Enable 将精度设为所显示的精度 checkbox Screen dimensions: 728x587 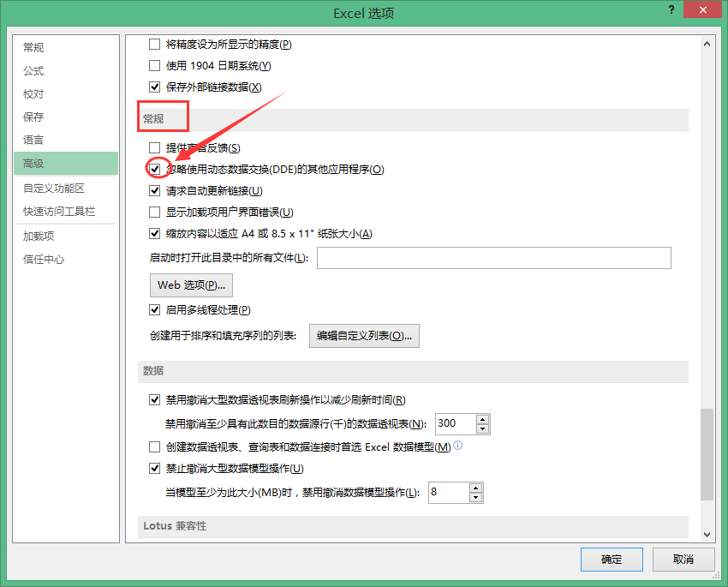point(155,44)
